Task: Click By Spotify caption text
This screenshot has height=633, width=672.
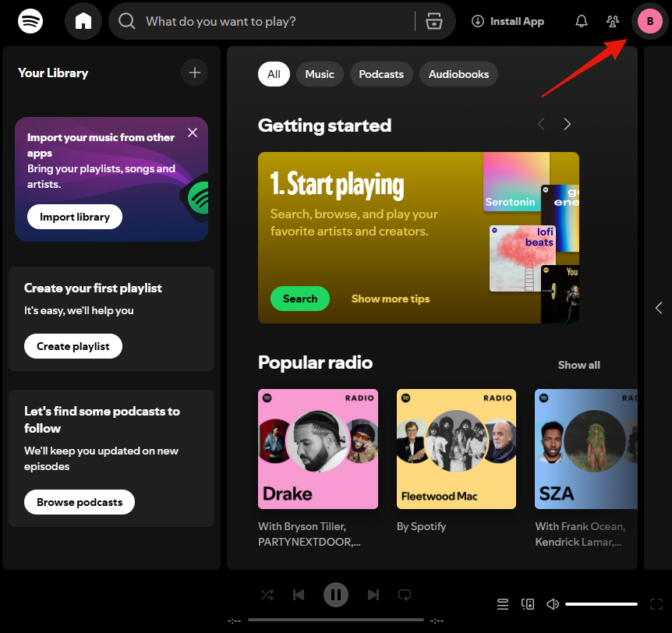Action: pos(421,526)
